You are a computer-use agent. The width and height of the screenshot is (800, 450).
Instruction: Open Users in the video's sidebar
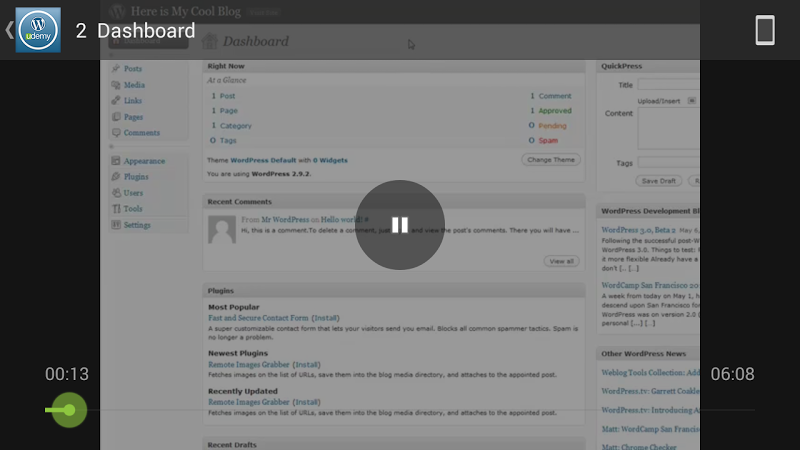point(133,193)
